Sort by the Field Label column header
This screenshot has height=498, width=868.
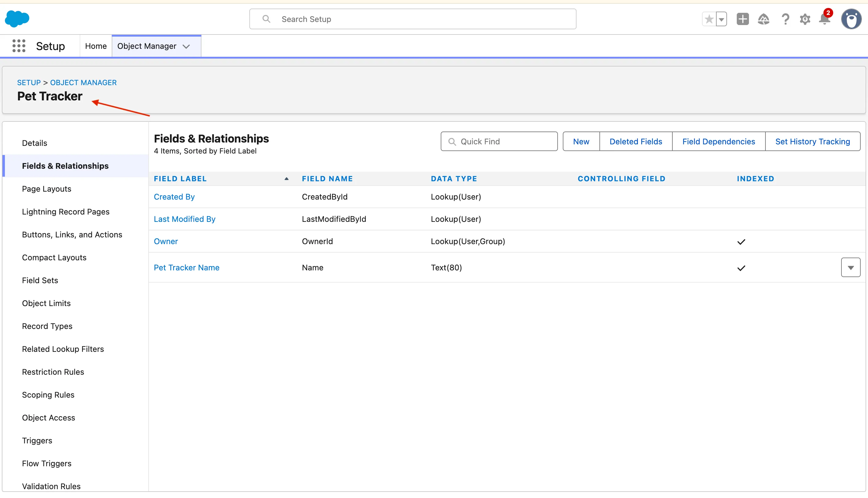click(x=180, y=179)
